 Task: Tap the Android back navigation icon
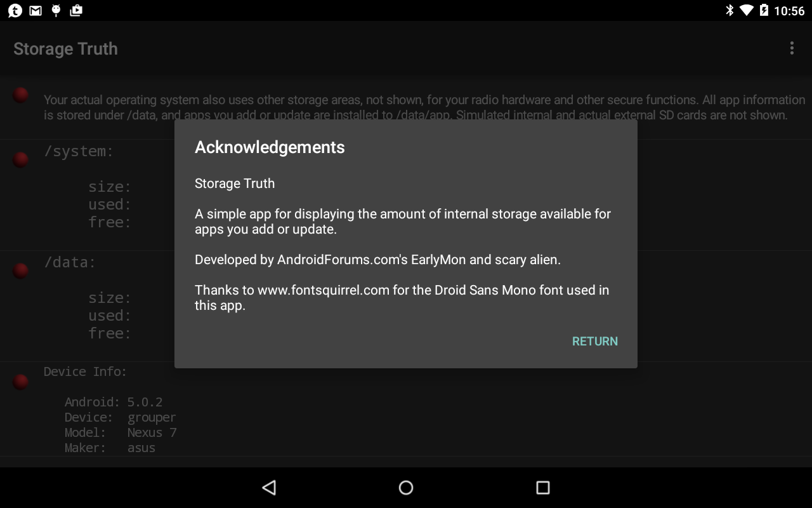pos(269,487)
